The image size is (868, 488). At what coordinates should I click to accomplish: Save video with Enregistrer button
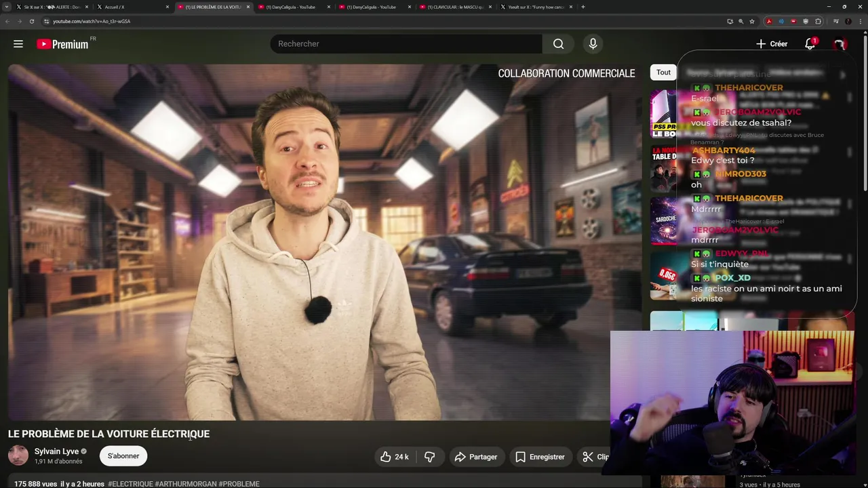540,457
